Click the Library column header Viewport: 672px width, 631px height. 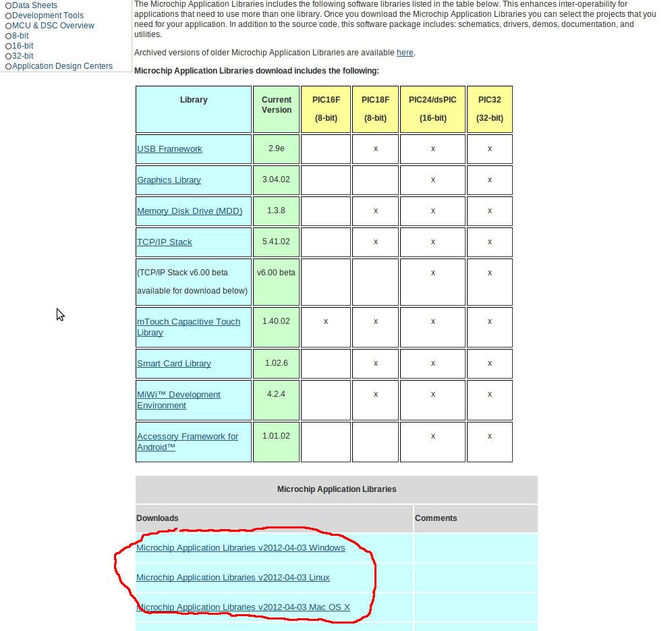point(193,109)
